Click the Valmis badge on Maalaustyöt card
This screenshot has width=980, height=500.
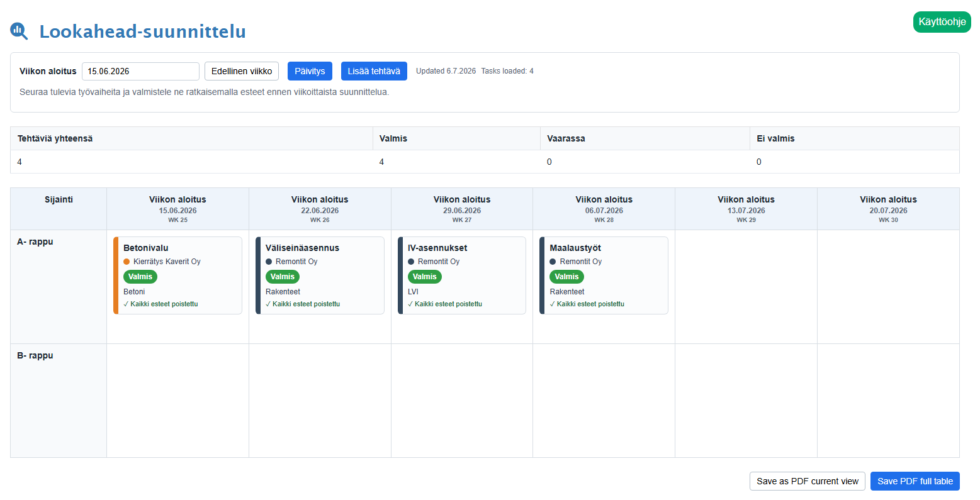tap(566, 277)
